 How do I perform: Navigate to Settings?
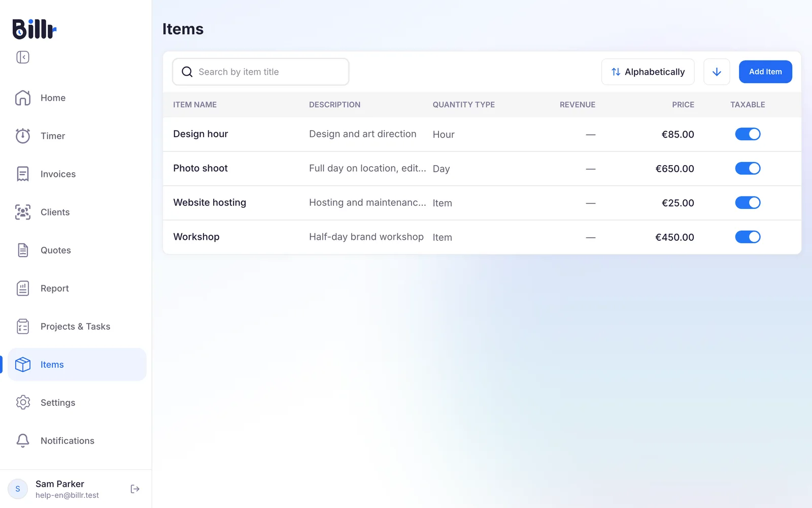(77, 402)
